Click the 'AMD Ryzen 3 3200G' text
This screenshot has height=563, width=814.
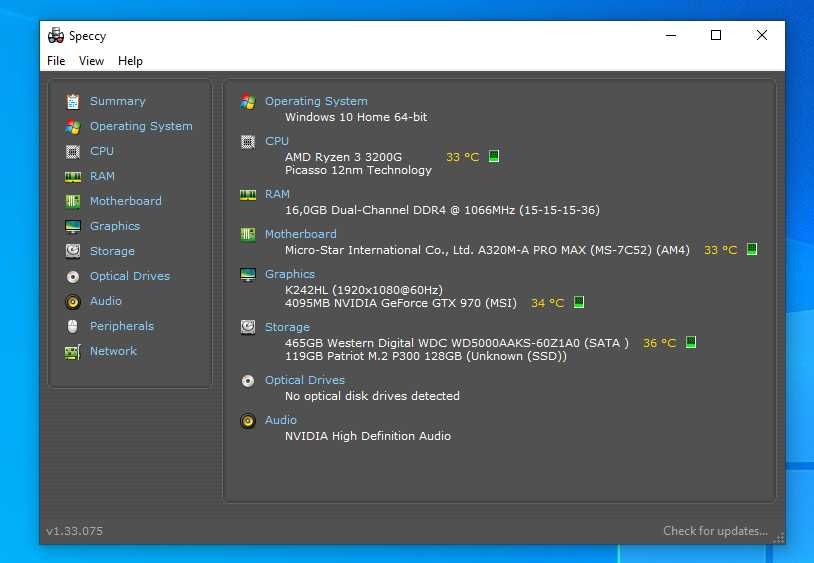[x=343, y=157]
